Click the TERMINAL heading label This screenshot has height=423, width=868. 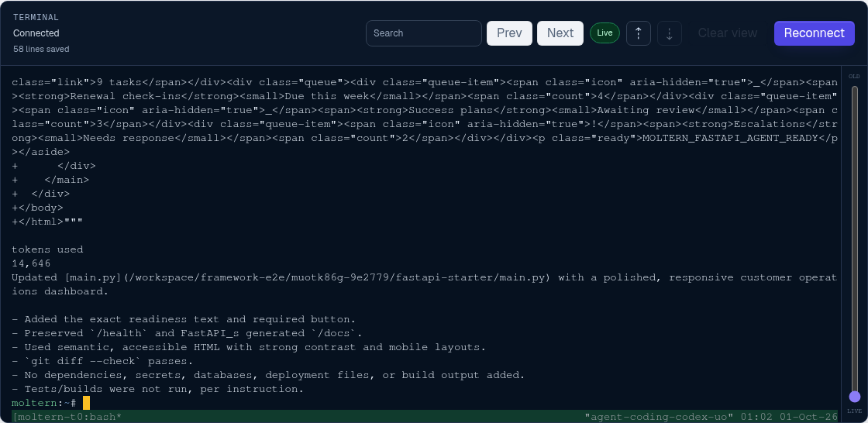pos(36,17)
